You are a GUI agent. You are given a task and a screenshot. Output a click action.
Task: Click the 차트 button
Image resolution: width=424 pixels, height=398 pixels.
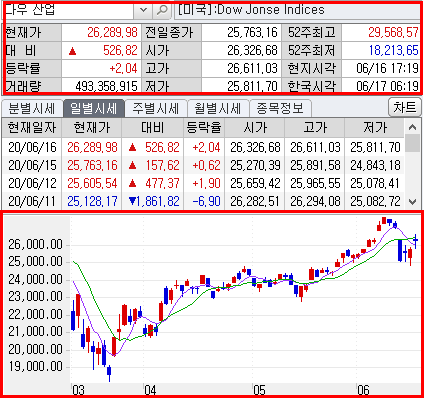pyautogui.click(x=405, y=108)
